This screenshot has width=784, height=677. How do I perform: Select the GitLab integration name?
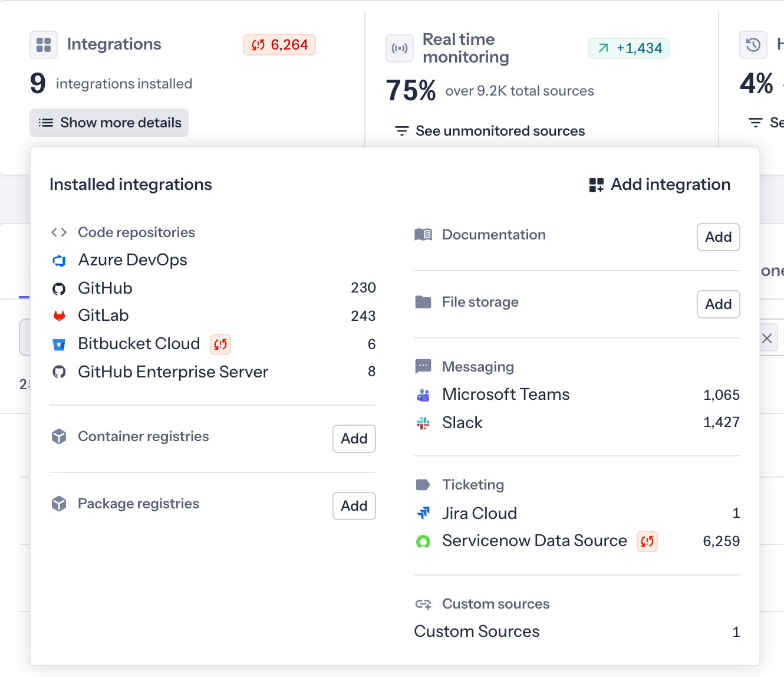tap(103, 316)
